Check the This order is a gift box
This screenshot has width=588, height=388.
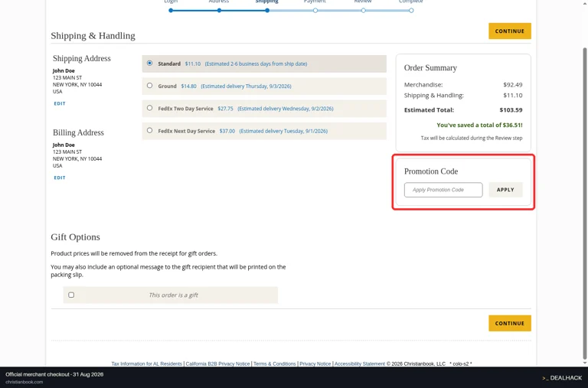[x=71, y=295]
